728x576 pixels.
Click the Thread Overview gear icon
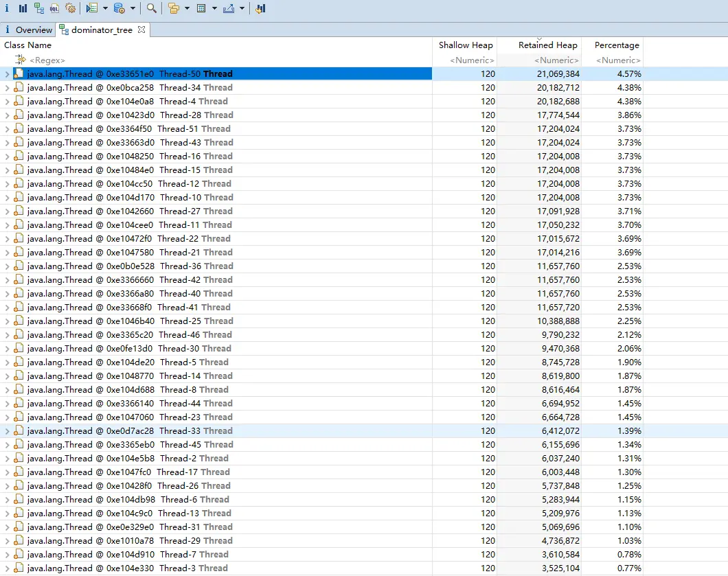coord(71,8)
